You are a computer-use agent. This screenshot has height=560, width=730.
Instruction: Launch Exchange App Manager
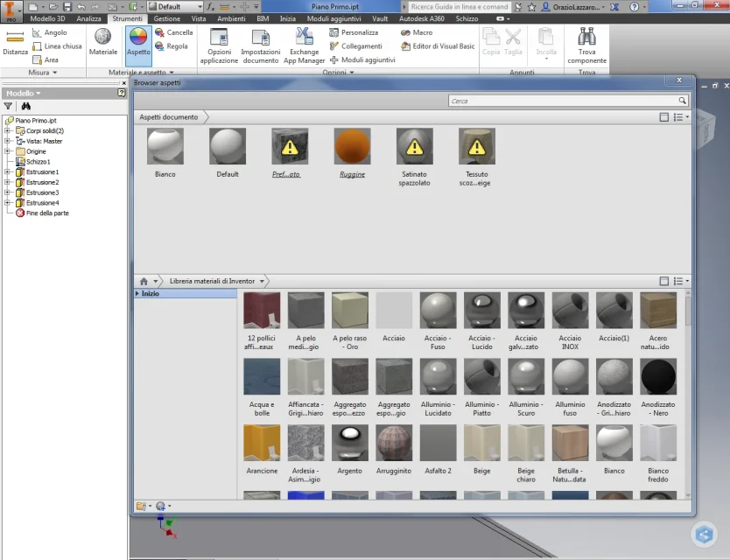304,45
